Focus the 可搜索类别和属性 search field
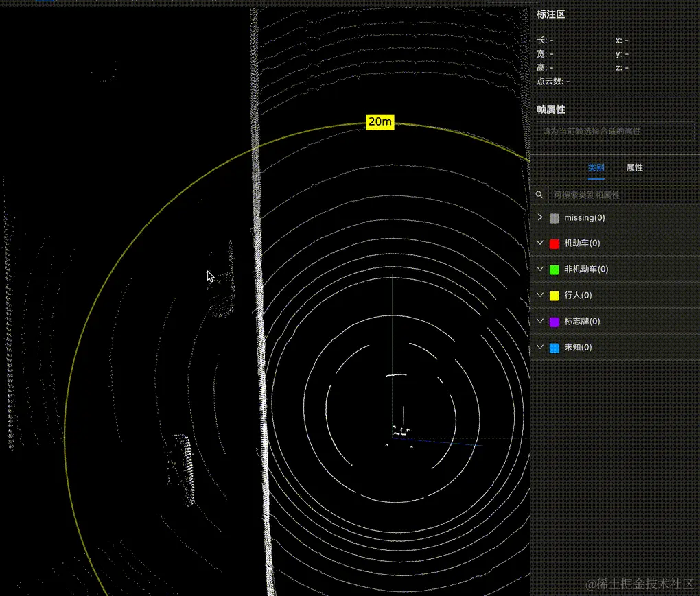The image size is (700, 596). tap(623, 195)
